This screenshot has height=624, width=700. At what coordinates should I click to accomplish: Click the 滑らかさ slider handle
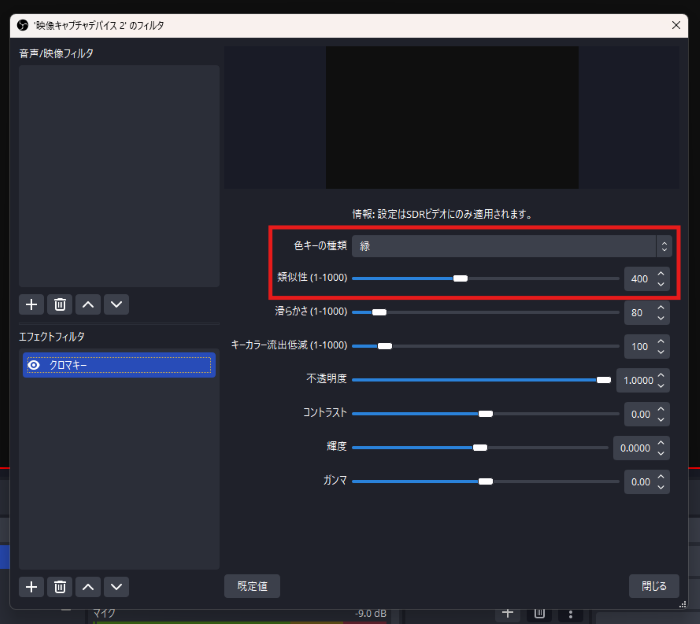pos(379,312)
